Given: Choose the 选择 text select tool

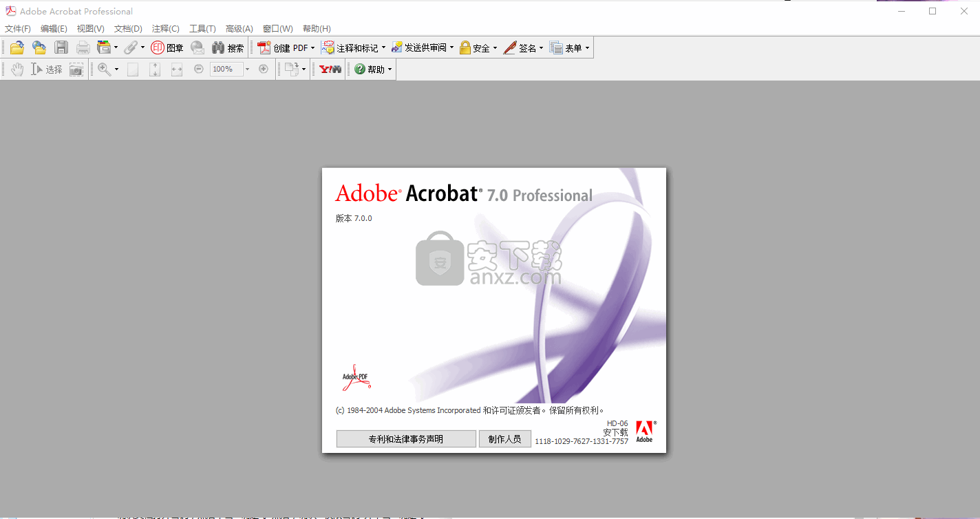Looking at the screenshot, I should (x=47, y=69).
